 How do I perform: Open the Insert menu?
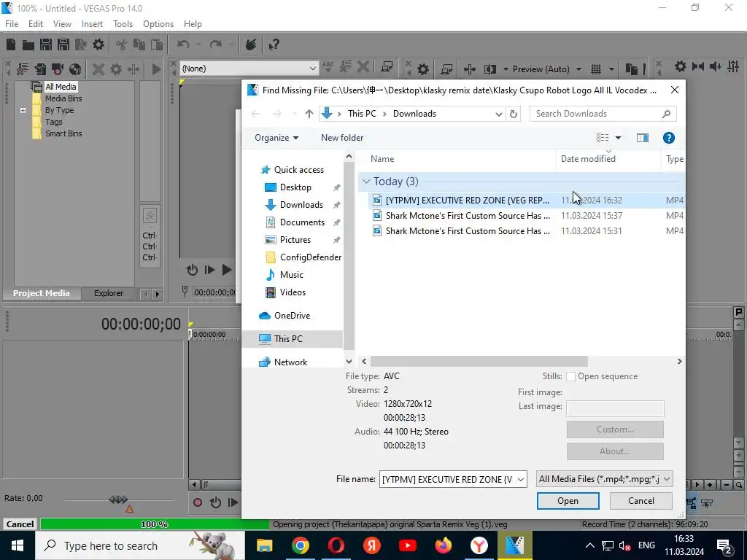click(x=92, y=24)
